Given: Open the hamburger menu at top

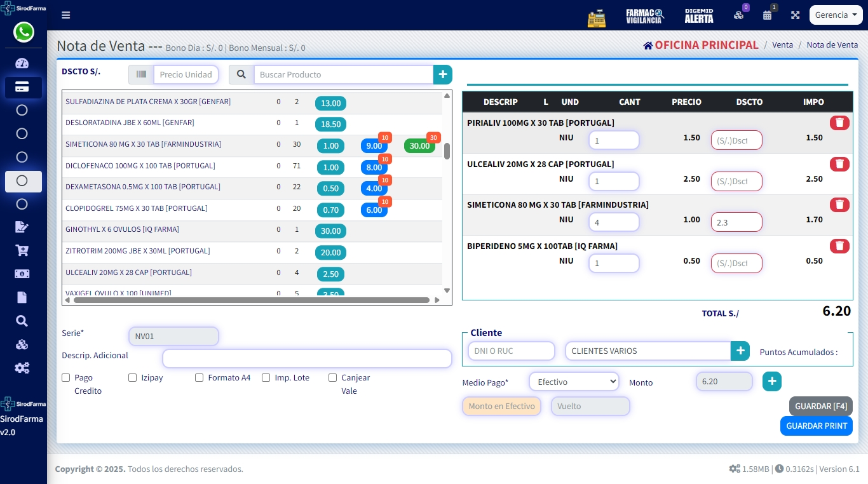Looking at the screenshot, I should pos(66,15).
